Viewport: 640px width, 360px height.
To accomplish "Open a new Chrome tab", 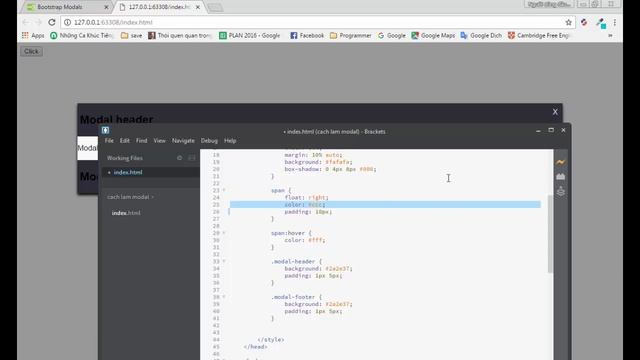I will click(215, 7).
